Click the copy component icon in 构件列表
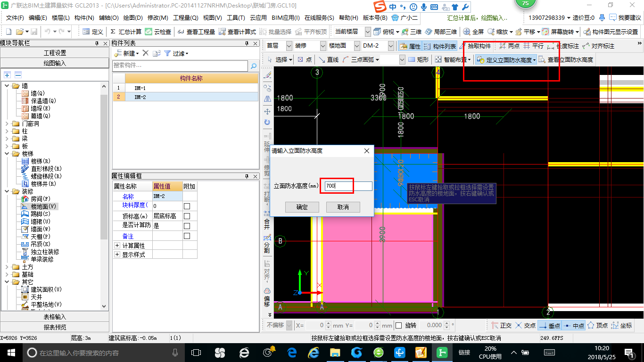This screenshot has width=644, height=362. pyautogui.click(x=156, y=53)
